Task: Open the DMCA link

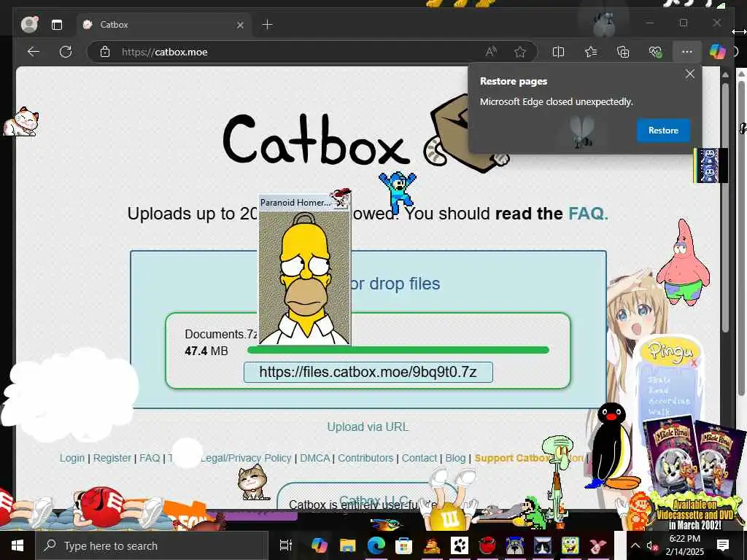Action: tap(314, 458)
